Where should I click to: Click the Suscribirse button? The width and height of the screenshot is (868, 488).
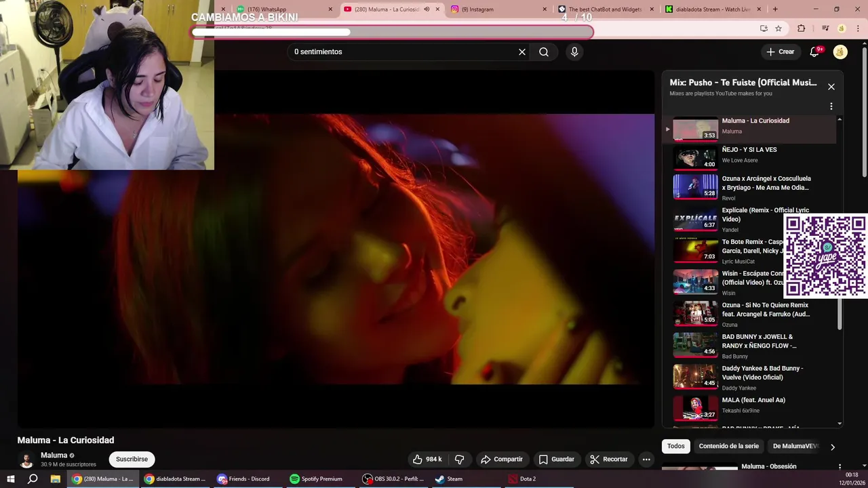coord(132,459)
